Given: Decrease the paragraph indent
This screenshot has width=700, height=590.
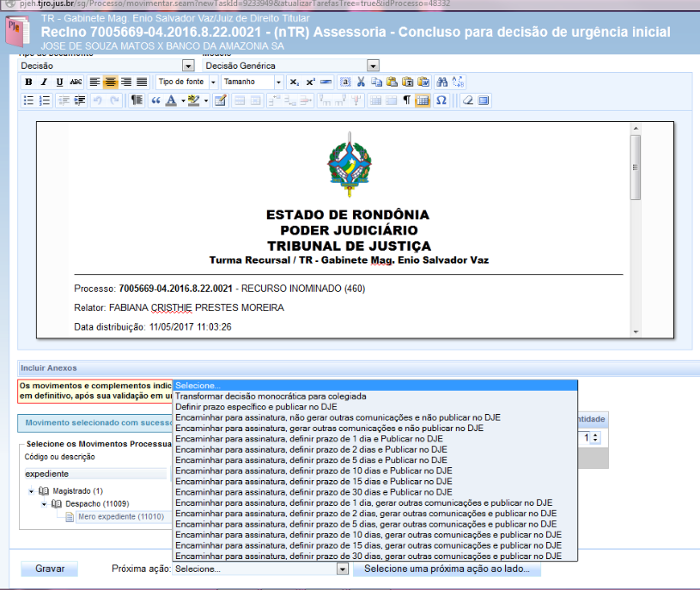Looking at the screenshot, I should click(x=64, y=100).
